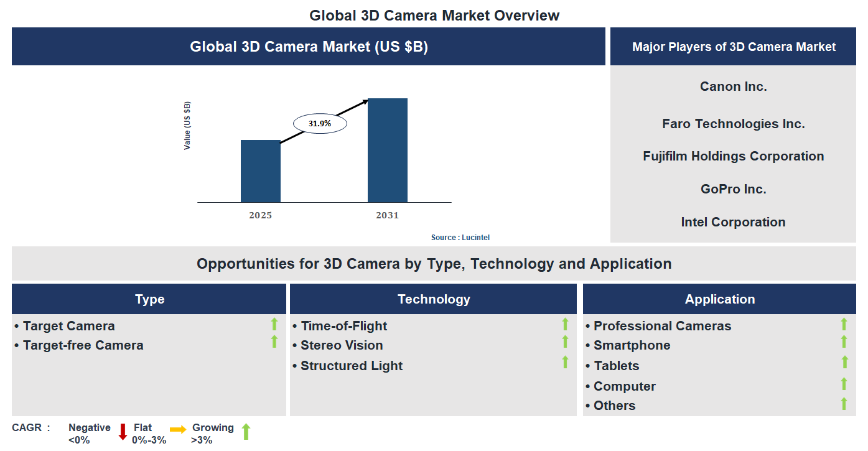Switch to the Technology panel header
Viewport: 868px width, 451px height.
pyautogui.click(x=434, y=299)
